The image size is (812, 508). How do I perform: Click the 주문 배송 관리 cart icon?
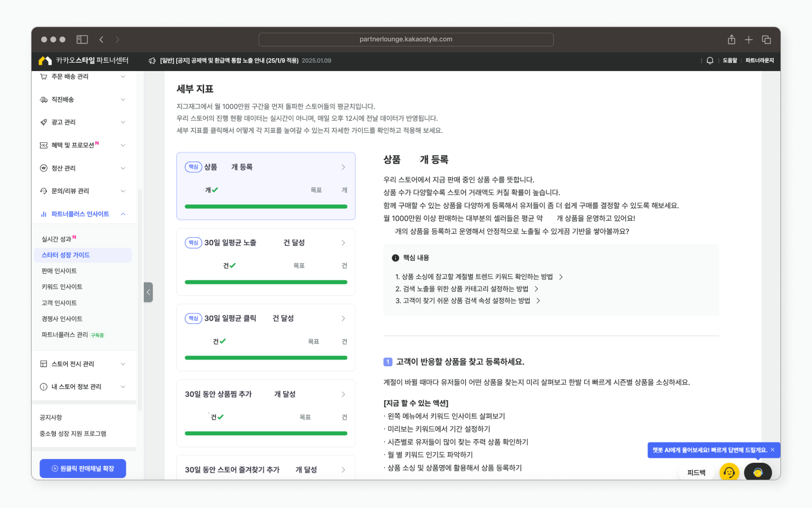(x=43, y=77)
